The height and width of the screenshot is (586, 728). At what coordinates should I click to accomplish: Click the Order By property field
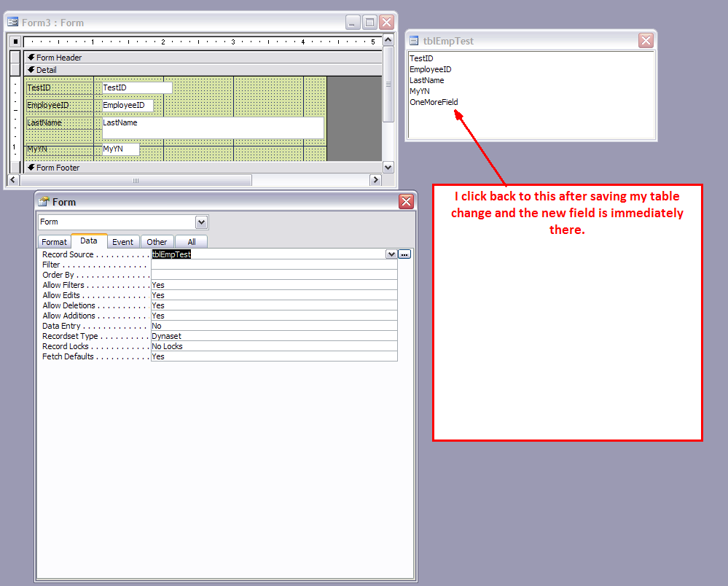pyautogui.click(x=274, y=275)
